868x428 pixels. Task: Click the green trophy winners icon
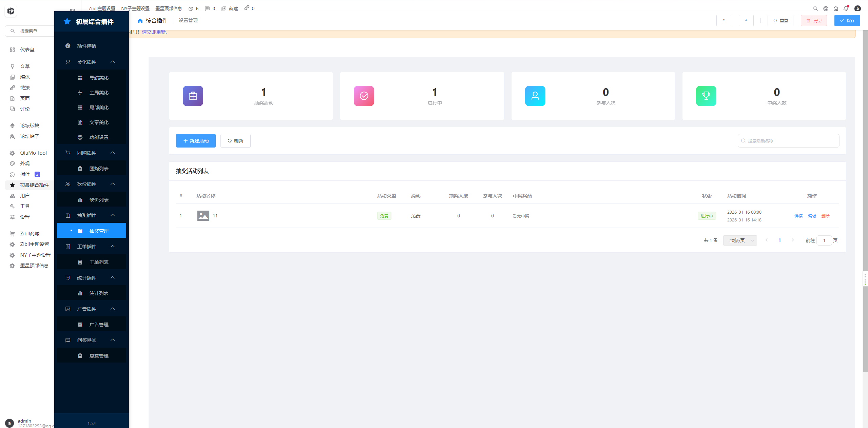[x=706, y=96]
